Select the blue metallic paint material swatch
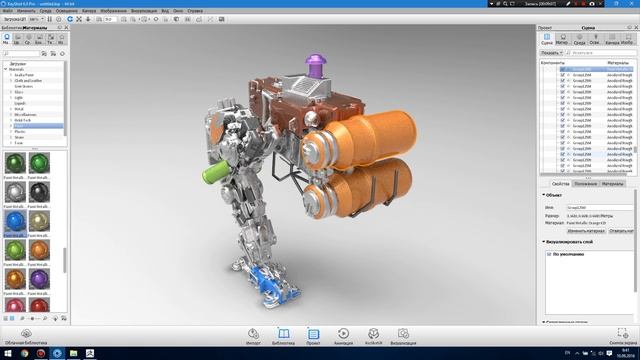 (15, 221)
